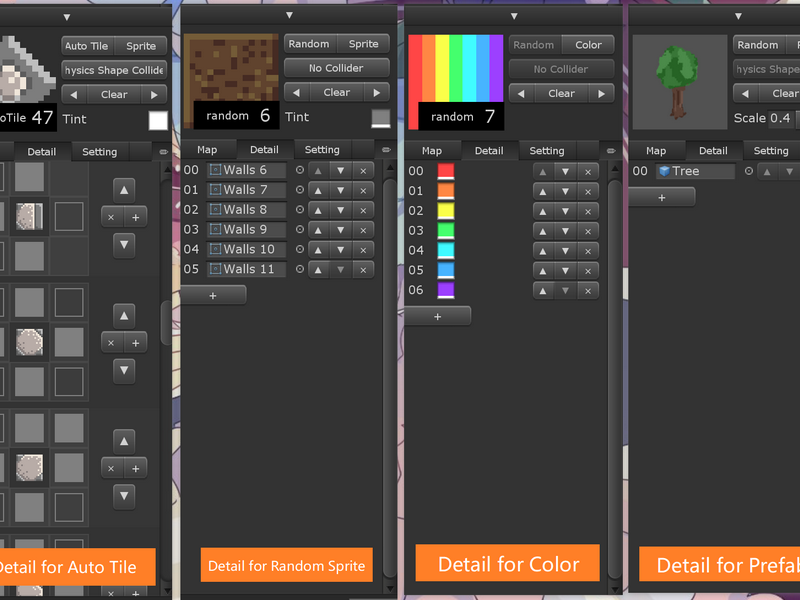Open the gray Tint swatch in Sprite panel

[381, 118]
